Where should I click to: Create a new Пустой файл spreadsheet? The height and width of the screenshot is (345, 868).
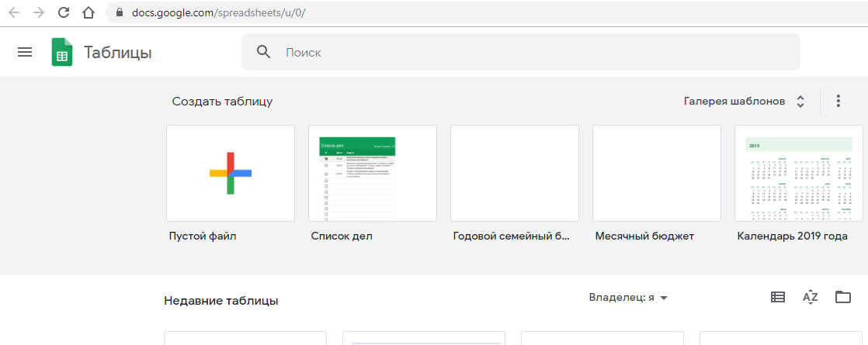[x=231, y=173]
